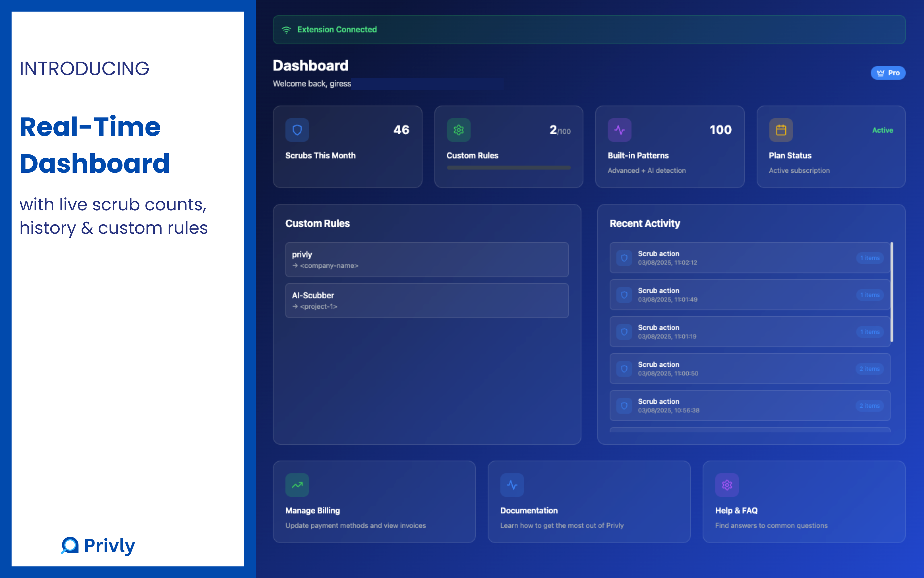This screenshot has width=924, height=578.
Task: Click the pulse icon in Built-in Patterns card
Action: pos(620,130)
